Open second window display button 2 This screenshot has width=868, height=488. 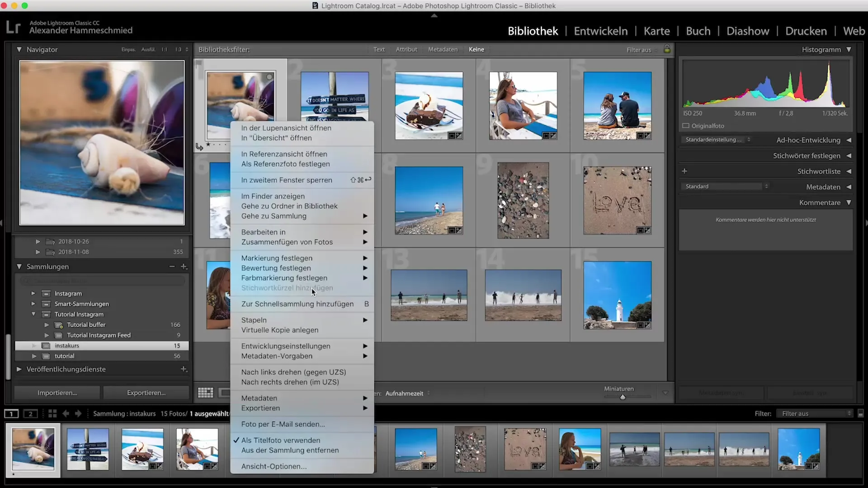(x=31, y=413)
